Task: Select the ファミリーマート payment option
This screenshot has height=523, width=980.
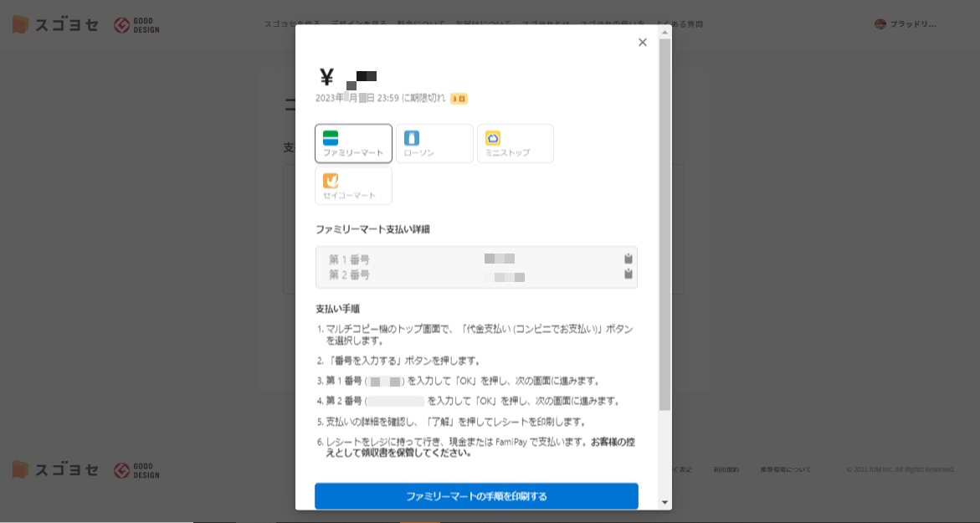Action: point(353,143)
